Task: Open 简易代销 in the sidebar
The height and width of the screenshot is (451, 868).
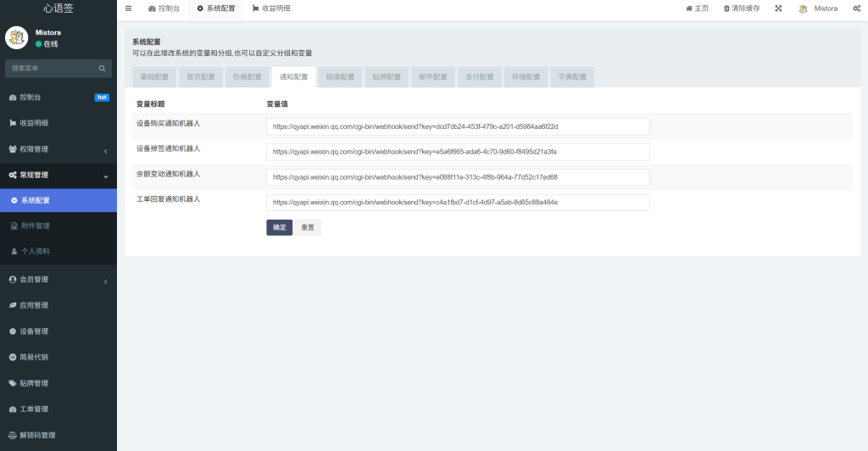Action: (x=58, y=358)
